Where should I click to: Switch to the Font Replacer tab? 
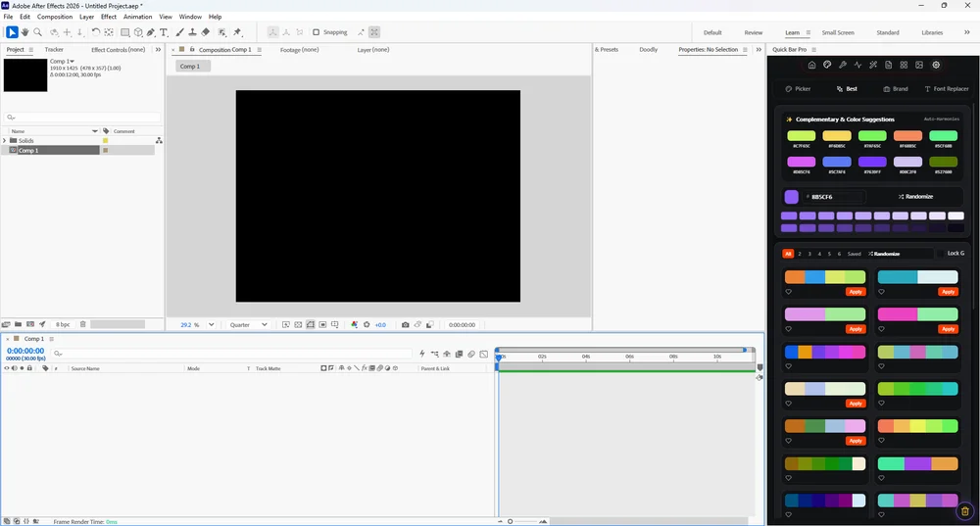click(x=947, y=89)
